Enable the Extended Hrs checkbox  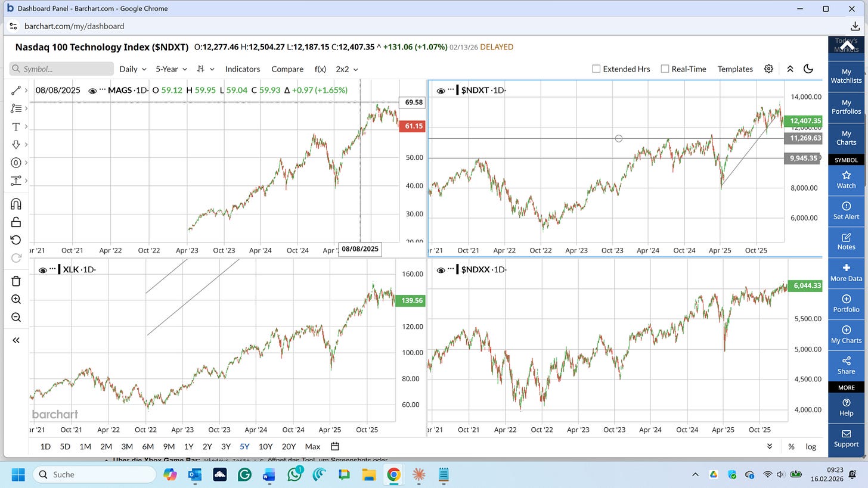pos(596,69)
